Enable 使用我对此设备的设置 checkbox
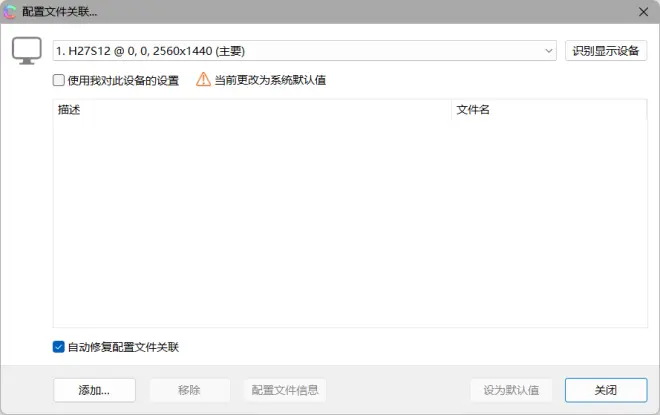The height and width of the screenshot is (415, 660). [59, 80]
